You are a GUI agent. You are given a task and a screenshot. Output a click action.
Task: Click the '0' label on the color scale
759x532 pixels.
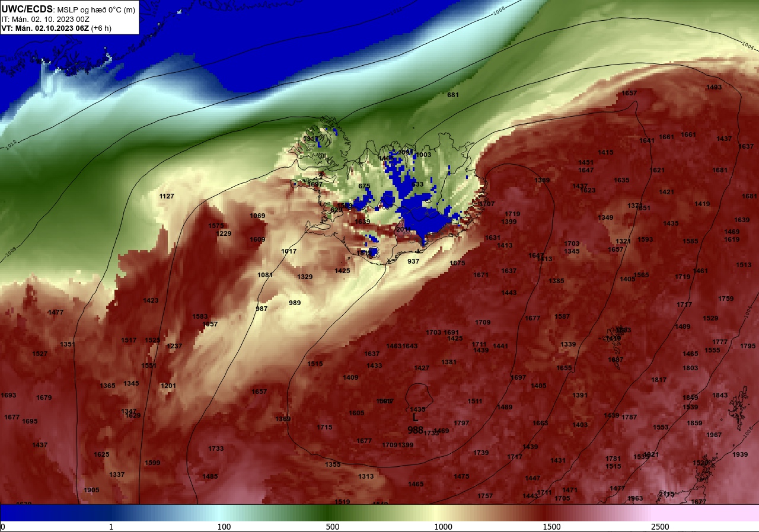pos(3,527)
